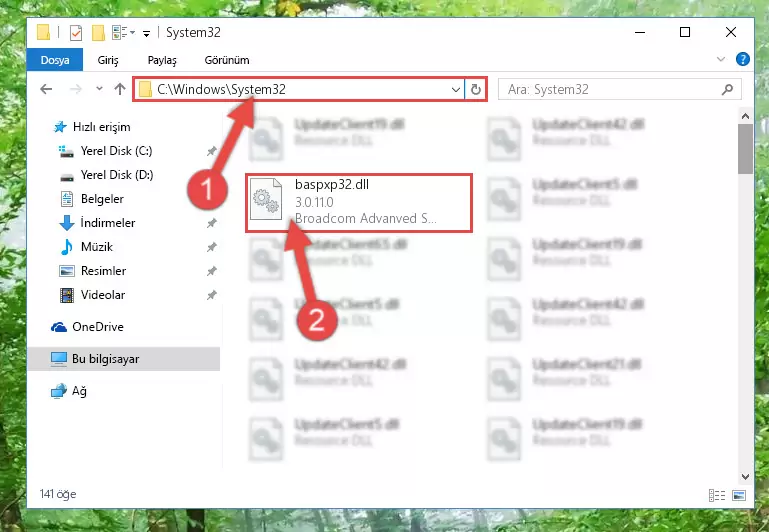This screenshot has height=532, width=769.
Task: Click the pin icon beside Videolar
Action: point(212,295)
